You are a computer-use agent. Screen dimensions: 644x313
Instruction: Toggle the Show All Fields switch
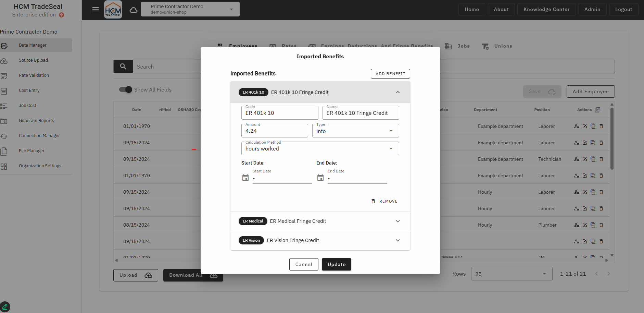pyautogui.click(x=126, y=89)
